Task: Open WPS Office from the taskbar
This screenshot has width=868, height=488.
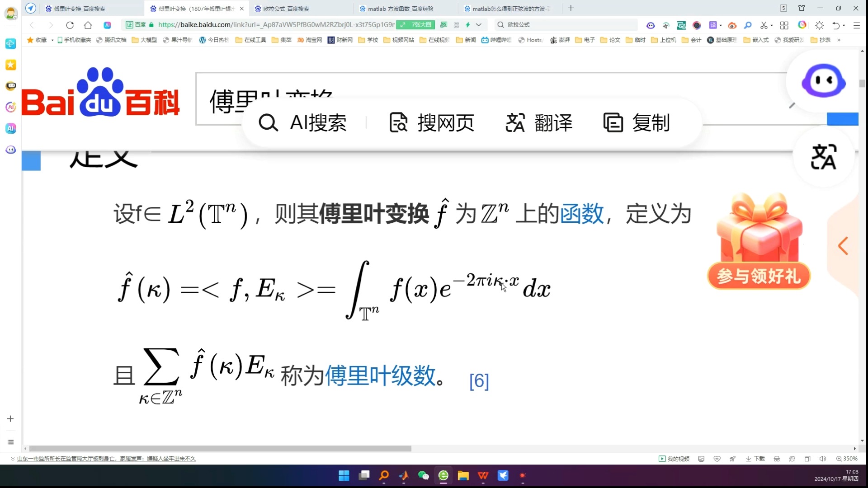Action: pyautogui.click(x=482, y=476)
